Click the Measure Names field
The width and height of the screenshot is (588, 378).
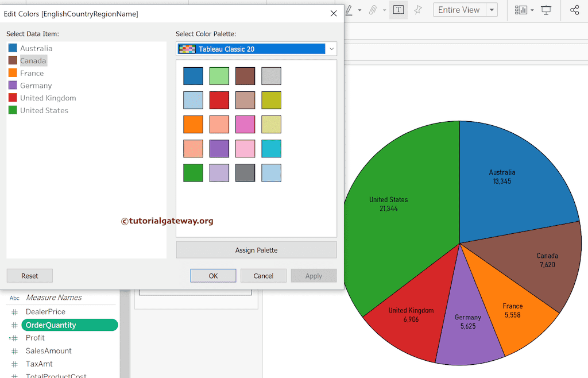click(53, 298)
